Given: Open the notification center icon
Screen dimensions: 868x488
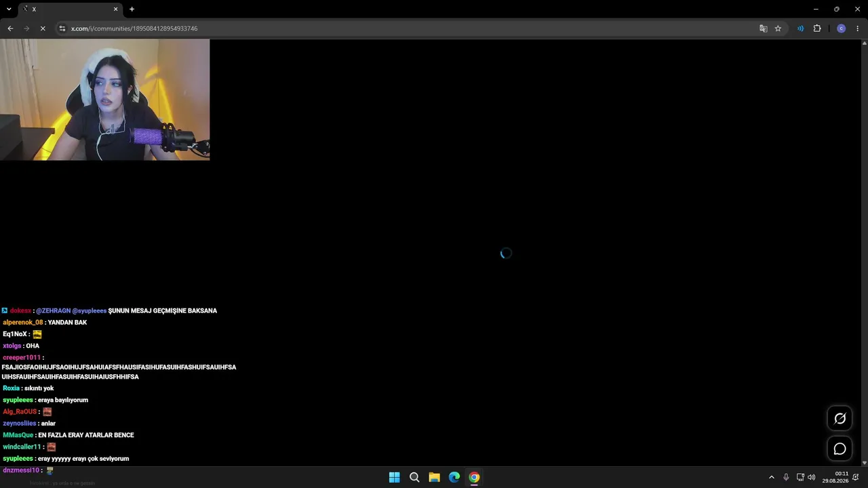Looking at the screenshot, I should (856, 477).
